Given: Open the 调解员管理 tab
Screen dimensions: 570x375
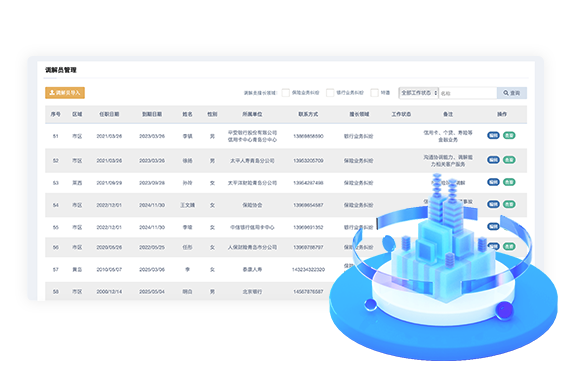Looking at the screenshot, I should click(x=61, y=70).
